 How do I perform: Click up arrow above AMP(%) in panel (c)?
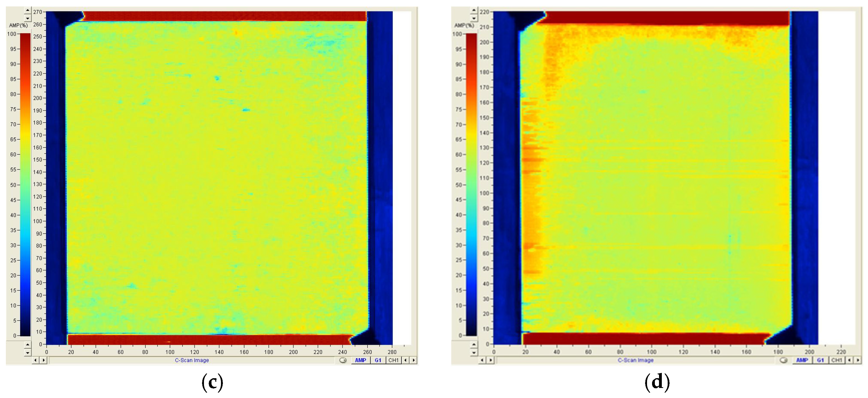coord(28,10)
